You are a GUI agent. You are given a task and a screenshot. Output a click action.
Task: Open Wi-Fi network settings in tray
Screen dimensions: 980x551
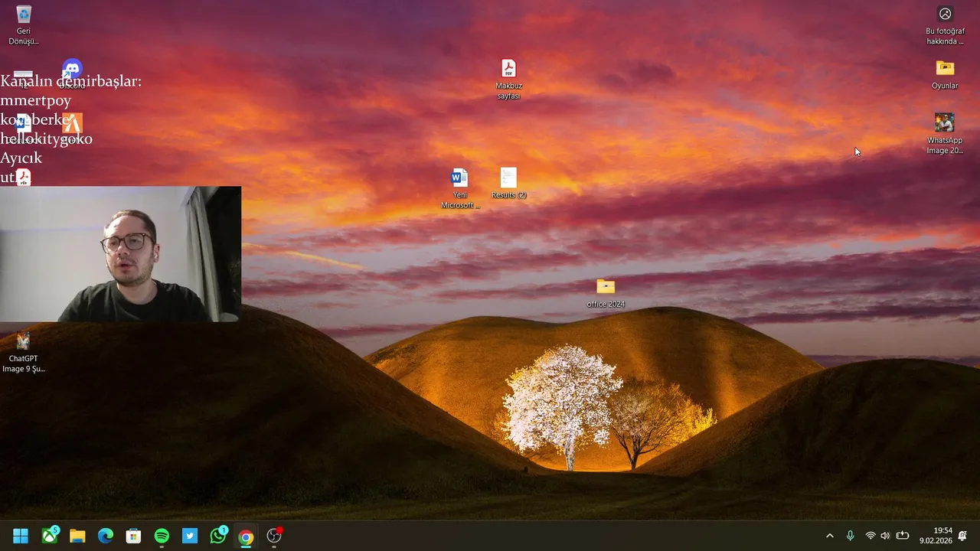[x=870, y=536]
